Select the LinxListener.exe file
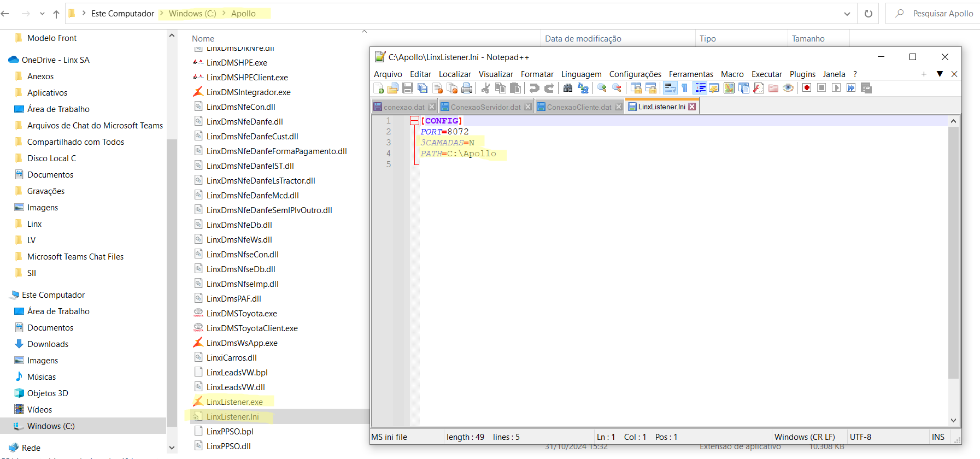The width and height of the screenshot is (980, 459). 234,402
